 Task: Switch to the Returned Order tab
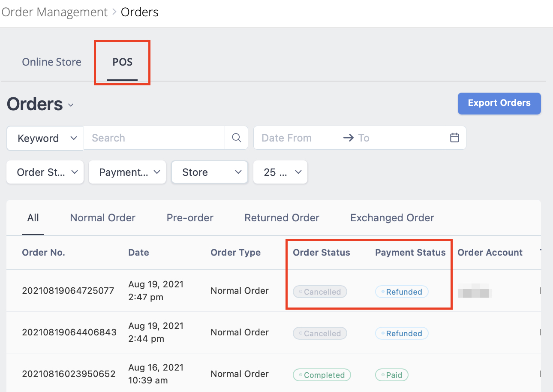282,217
